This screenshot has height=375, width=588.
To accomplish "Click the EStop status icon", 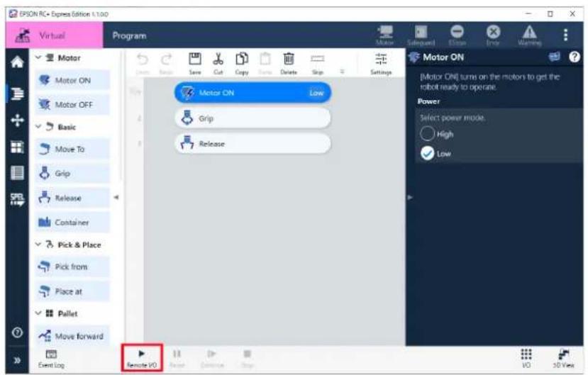I will [457, 35].
